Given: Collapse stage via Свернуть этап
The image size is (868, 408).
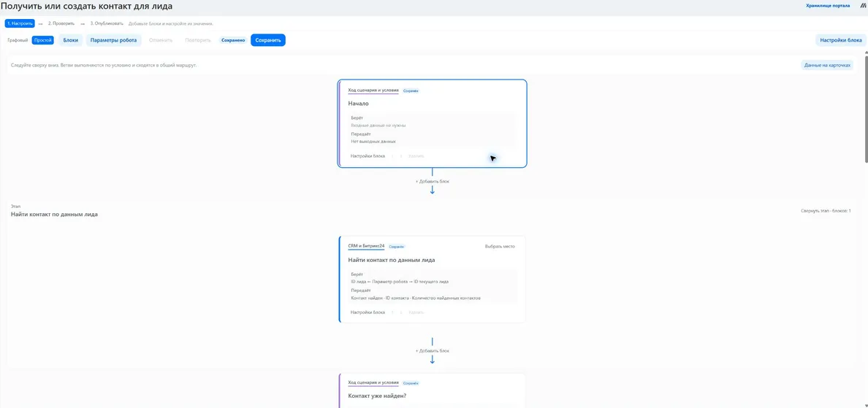Looking at the screenshot, I should pyautogui.click(x=826, y=211).
